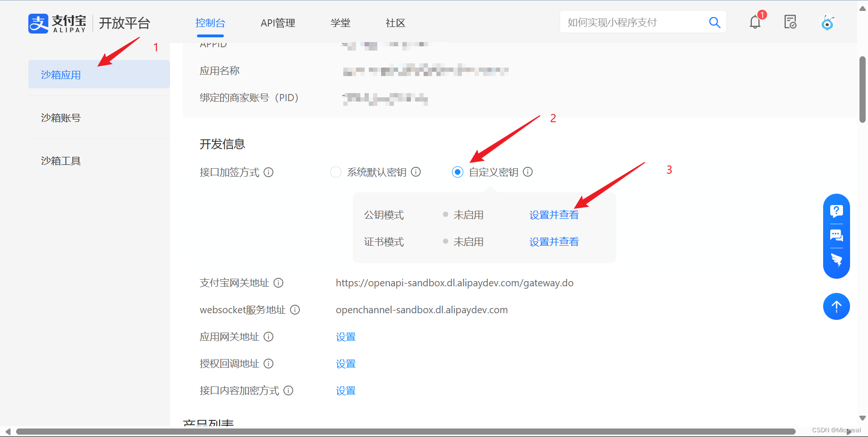Click 设置 link for 接口内容加密方式
The image size is (868, 437).
click(346, 390)
